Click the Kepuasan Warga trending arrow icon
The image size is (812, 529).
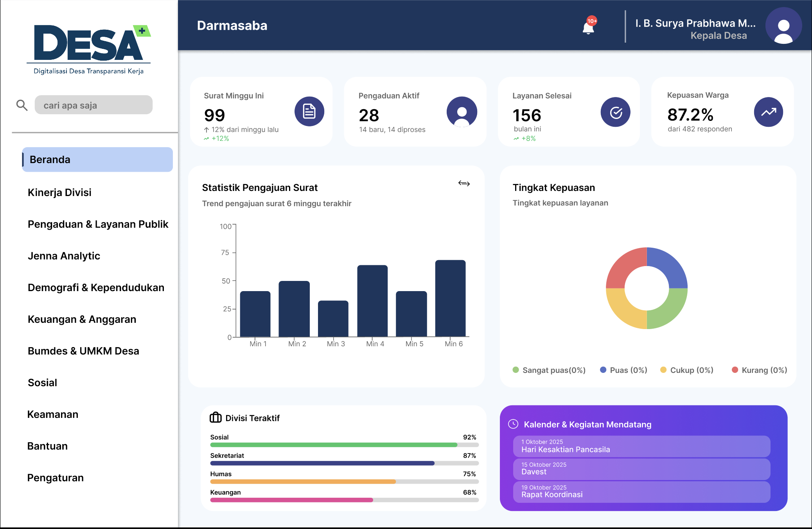pyautogui.click(x=768, y=112)
